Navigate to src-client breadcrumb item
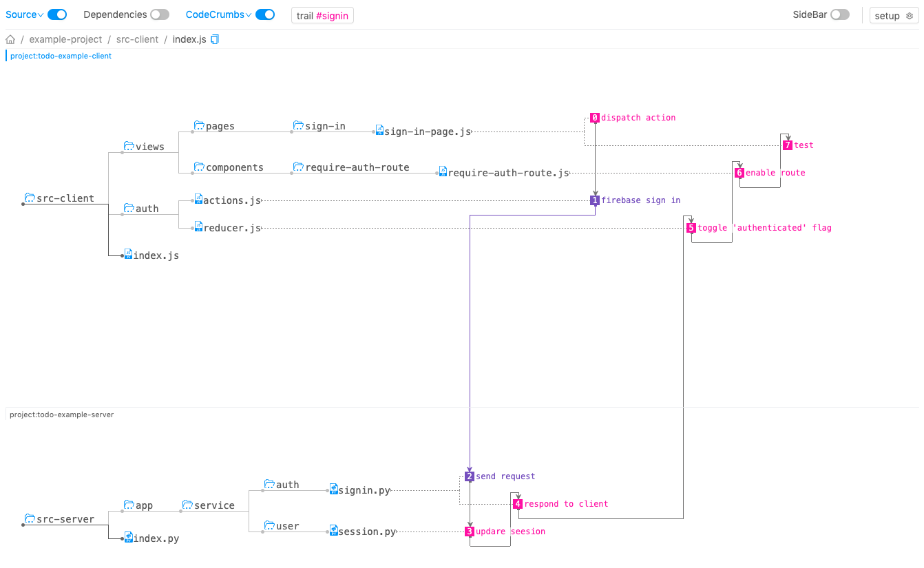This screenshot has width=924, height=568. 137,39
